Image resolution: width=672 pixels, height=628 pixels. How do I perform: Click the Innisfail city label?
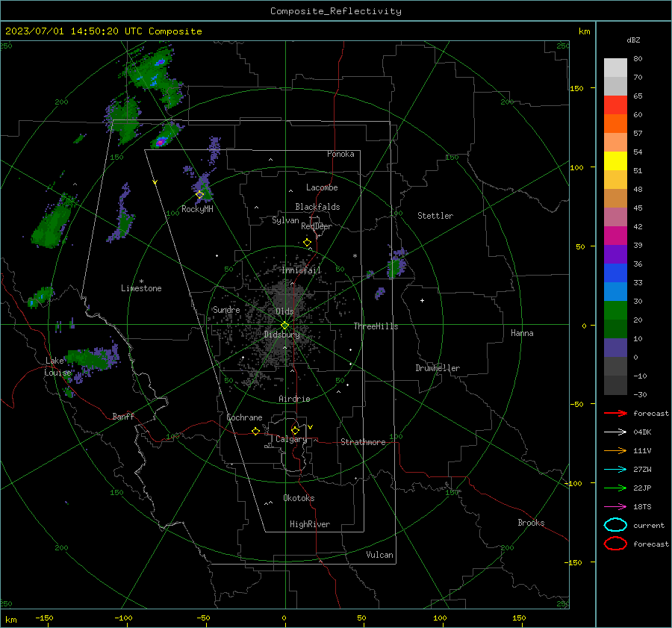[x=301, y=270]
